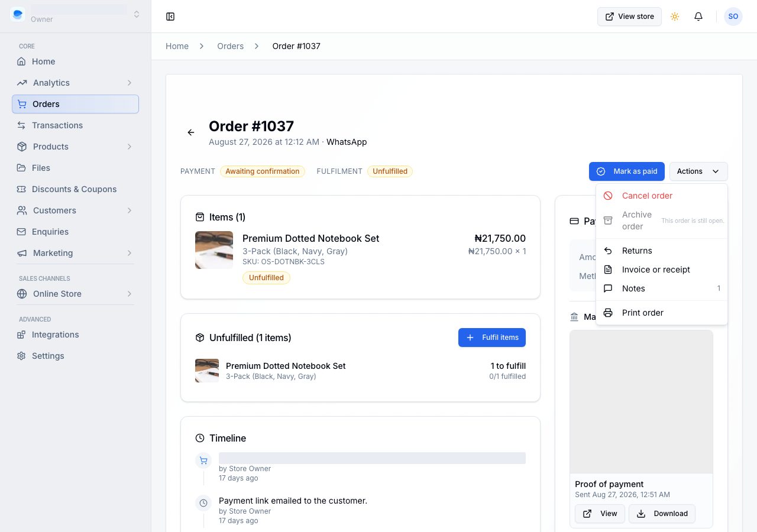Collapse the Actions dropdown

click(x=698, y=171)
